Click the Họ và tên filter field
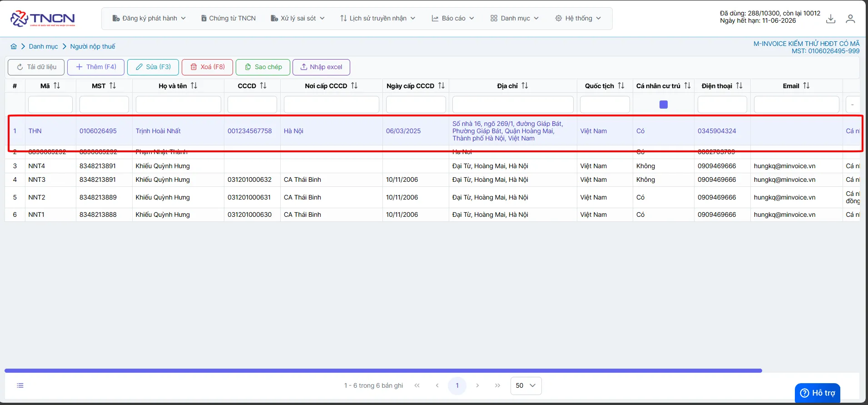 point(179,105)
